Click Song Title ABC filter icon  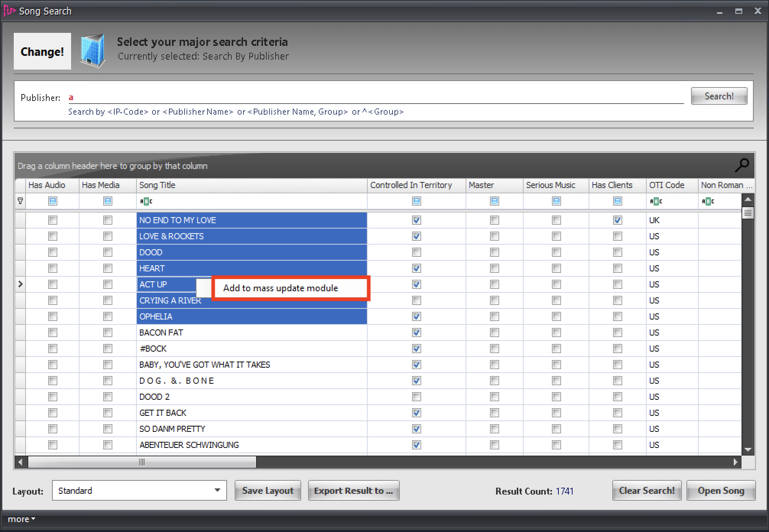[146, 201]
